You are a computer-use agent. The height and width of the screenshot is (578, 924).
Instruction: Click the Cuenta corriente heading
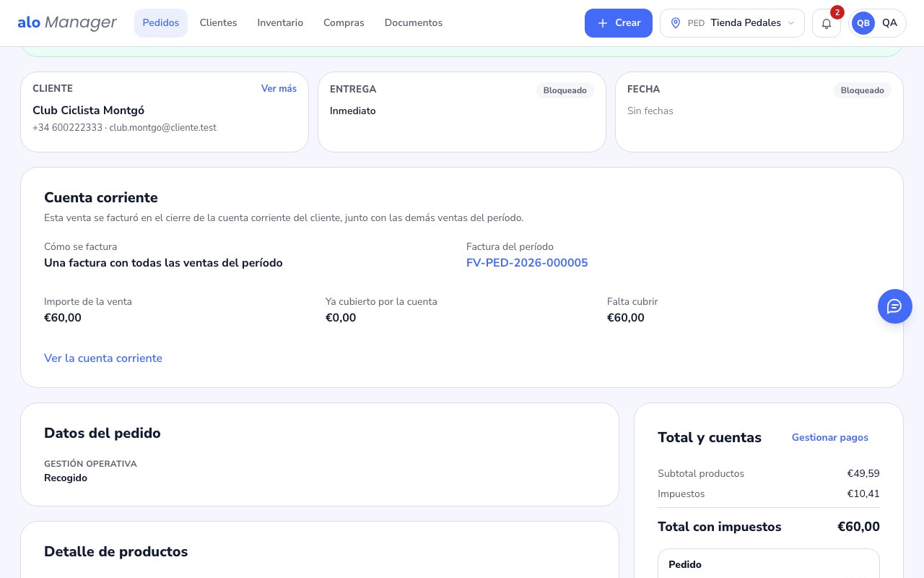pyautogui.click(x=101, y=198)
